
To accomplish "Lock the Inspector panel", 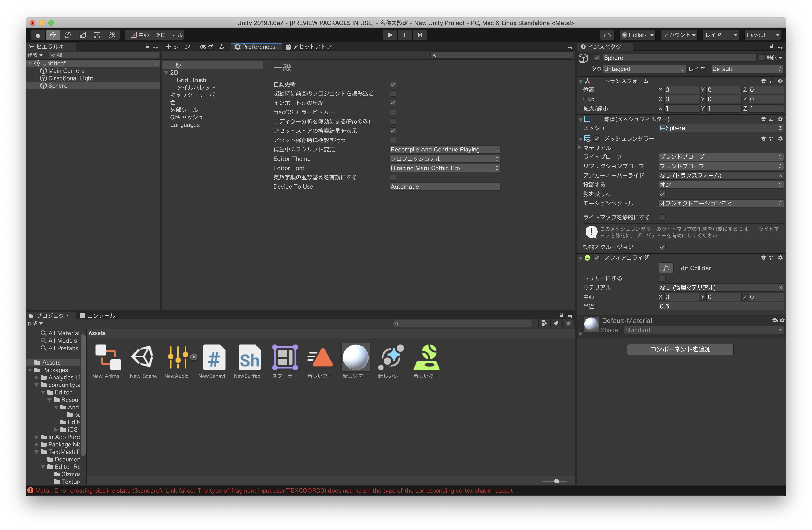I will coord(771,46).
